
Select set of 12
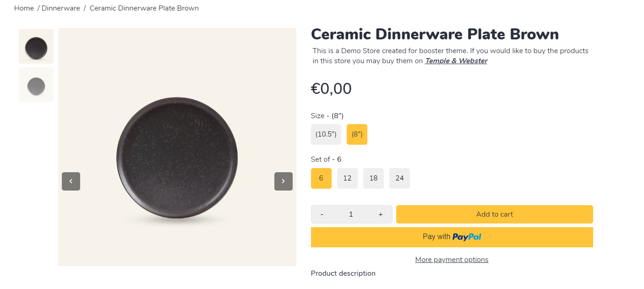(x=347, y=178)
